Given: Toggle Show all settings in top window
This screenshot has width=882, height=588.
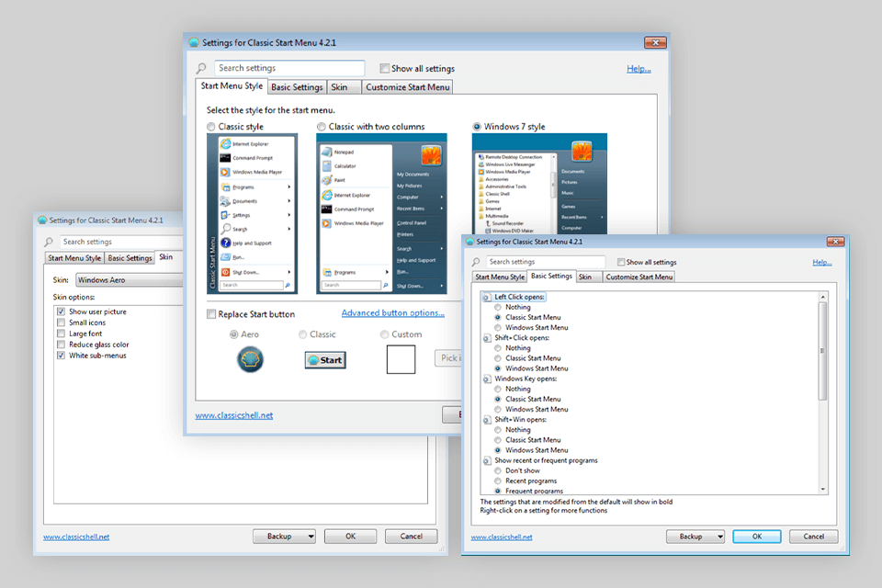Looking at the screenshot, I should [x=385, y=69].
